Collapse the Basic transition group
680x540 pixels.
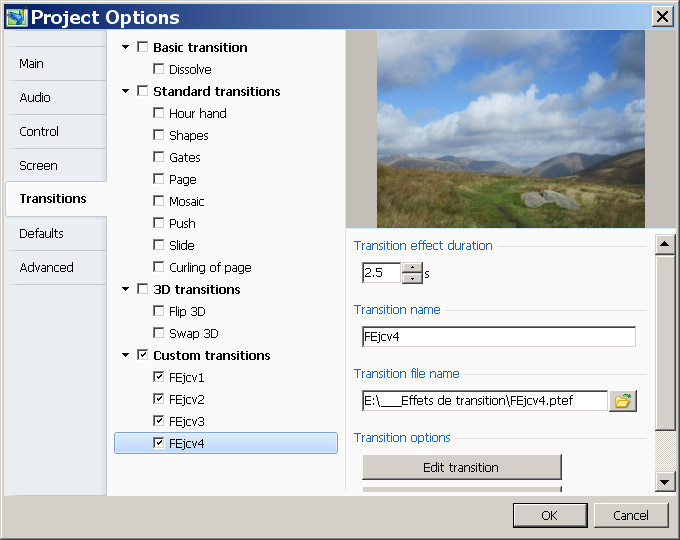126,47
